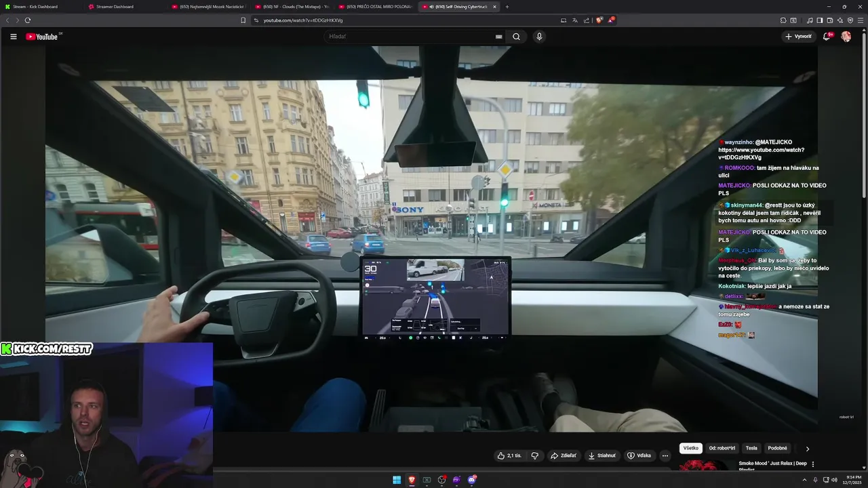Open the browser main menu
868x488 pixels.
(x=861, y=20)
